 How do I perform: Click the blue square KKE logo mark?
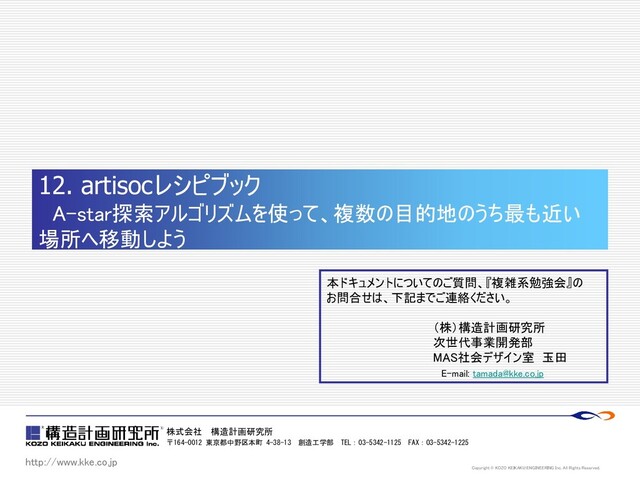(x=33, y=433)
